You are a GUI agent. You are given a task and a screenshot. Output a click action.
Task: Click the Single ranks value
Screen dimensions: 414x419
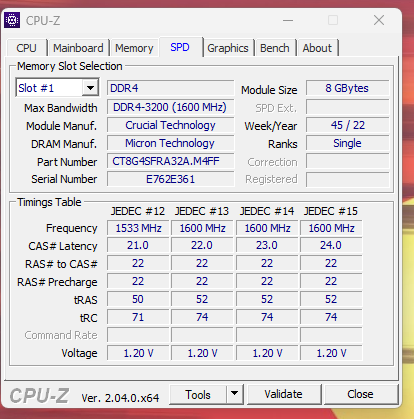pos(348,143)
